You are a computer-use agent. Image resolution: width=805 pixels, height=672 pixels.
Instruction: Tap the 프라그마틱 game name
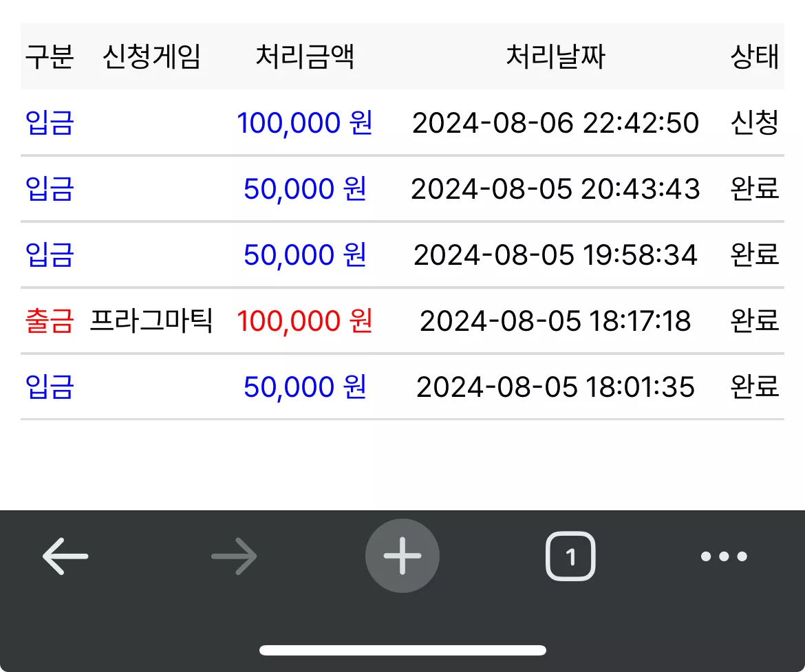(151, 321)
